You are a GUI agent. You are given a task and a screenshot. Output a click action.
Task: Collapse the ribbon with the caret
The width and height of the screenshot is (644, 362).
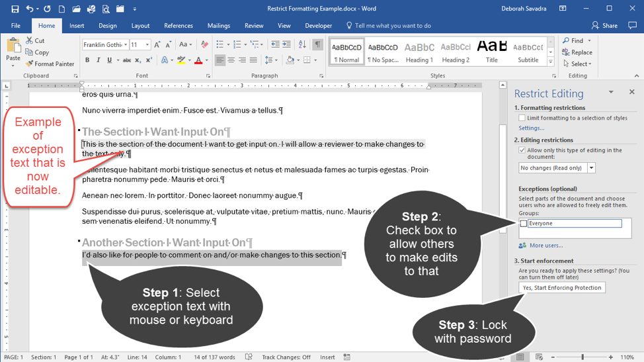[637, 75]
